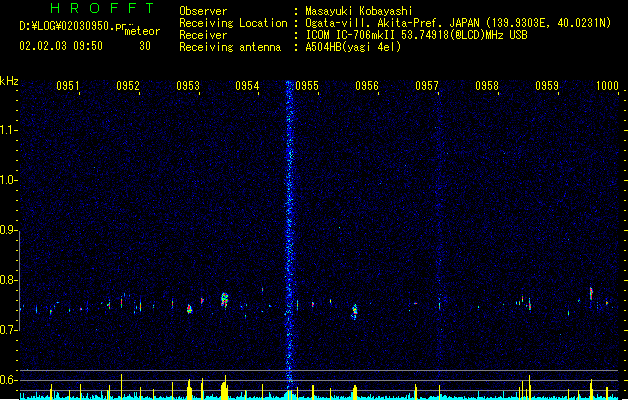The height and width of the screenshot is (400, 629).
Task: Click the 'Receiver' field label
Action: point(203,35)
